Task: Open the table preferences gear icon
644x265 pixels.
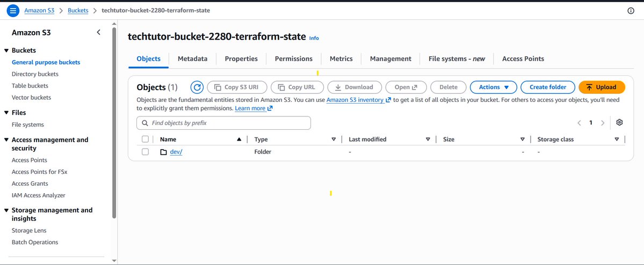Action: pyautogui.click(x=620, y=122)
